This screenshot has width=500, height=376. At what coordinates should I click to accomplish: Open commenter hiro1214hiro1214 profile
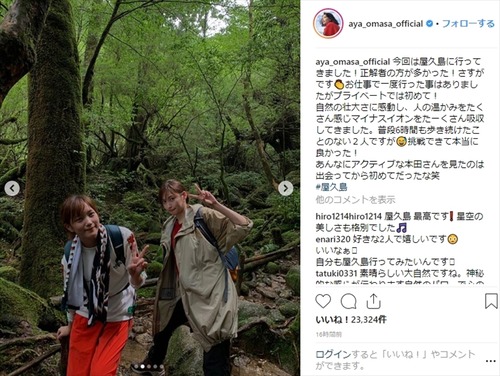[348, 216]
